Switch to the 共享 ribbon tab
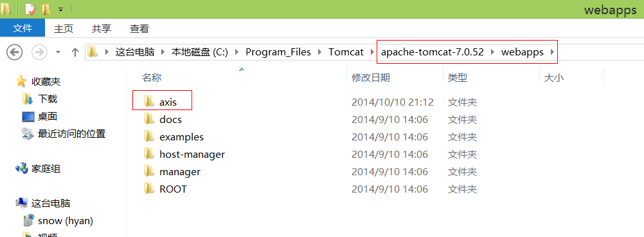 point(102,29)
